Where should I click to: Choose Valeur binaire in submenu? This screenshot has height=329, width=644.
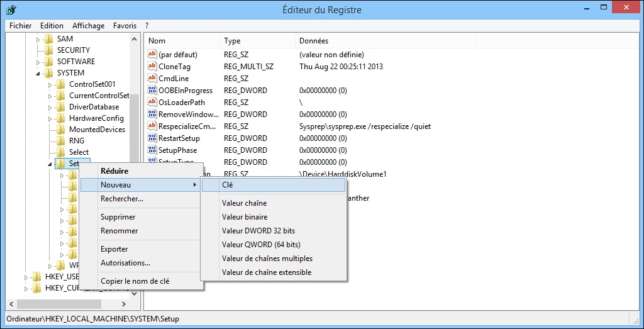pyautogui.click(x=274, y=217)
